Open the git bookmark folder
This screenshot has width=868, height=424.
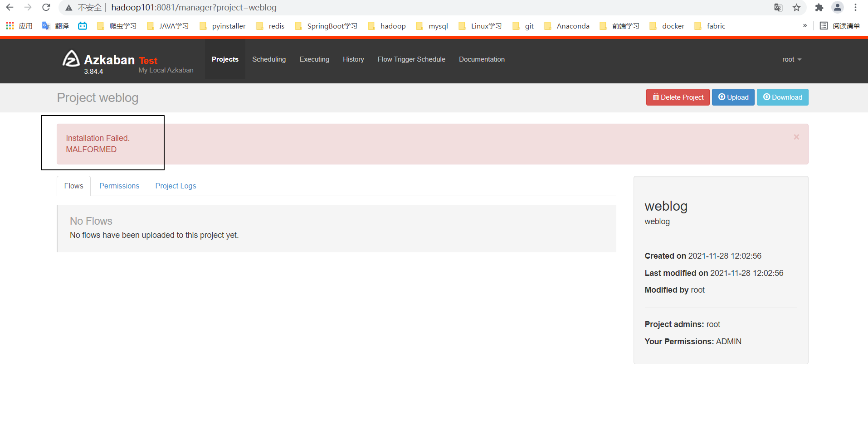(x=523, y=26)
